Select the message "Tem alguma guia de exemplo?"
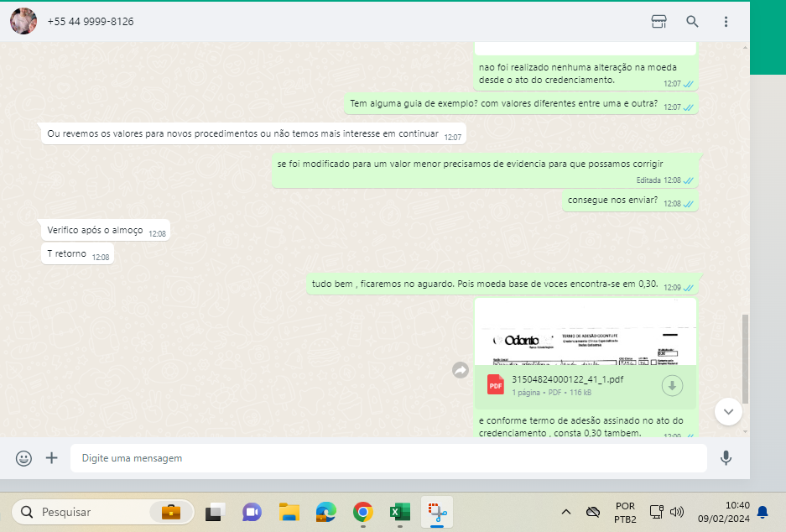Screen dimensions: 786x532 521,104
